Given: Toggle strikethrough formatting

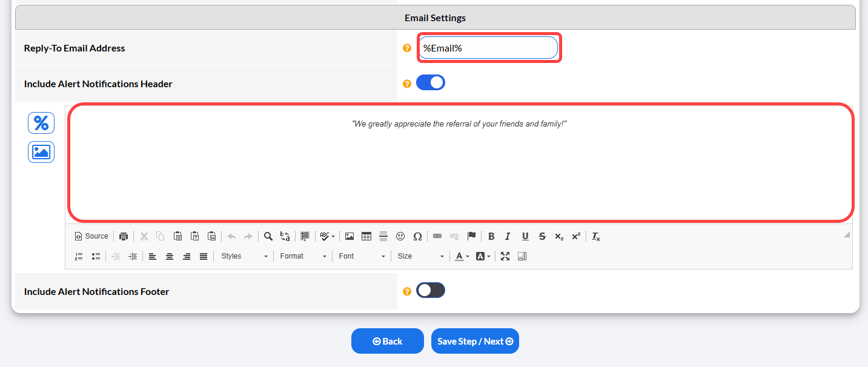Looking at the screenshot, I should 542,236.
